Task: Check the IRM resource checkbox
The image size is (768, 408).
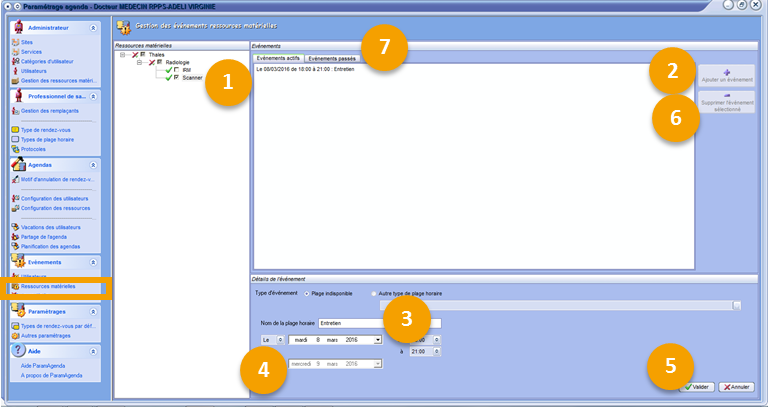Action: pyautogui.click(x=176, y=69)
